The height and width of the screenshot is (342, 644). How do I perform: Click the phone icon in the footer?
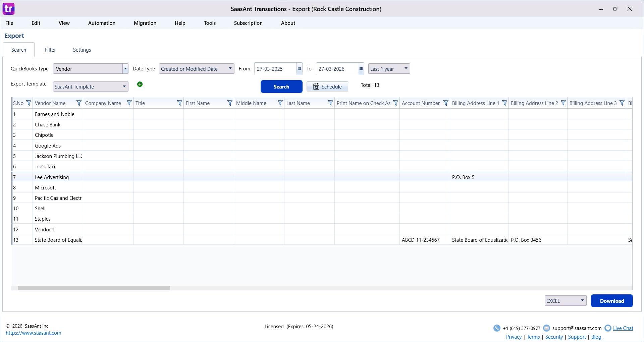(497, 328)
